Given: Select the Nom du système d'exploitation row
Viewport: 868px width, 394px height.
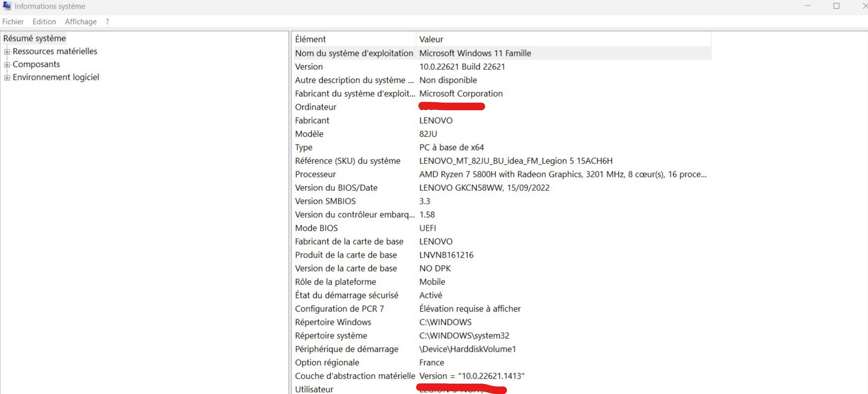Looking at the screenshot, I should click(354, 53).
